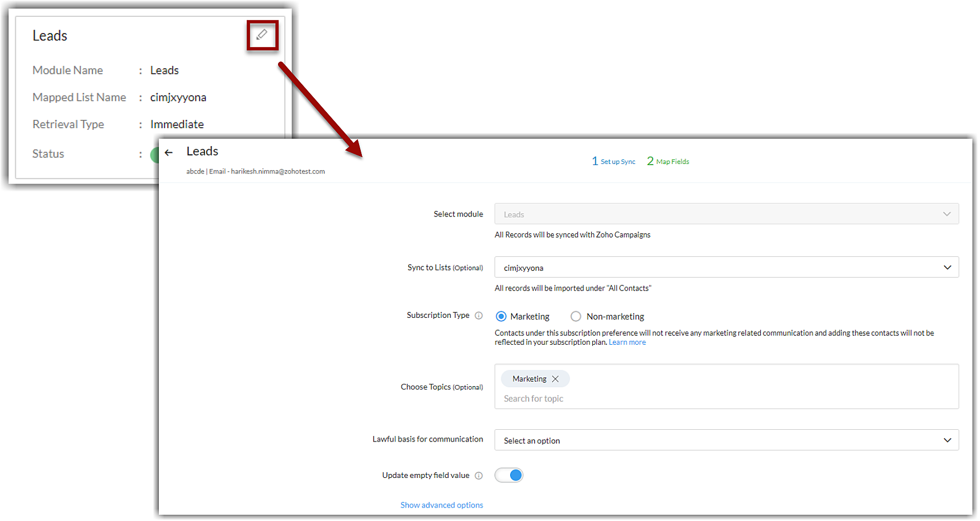Click the green Status indicator on Leads card
This screenshot has height=521, width=980.
tap(155, 154)
